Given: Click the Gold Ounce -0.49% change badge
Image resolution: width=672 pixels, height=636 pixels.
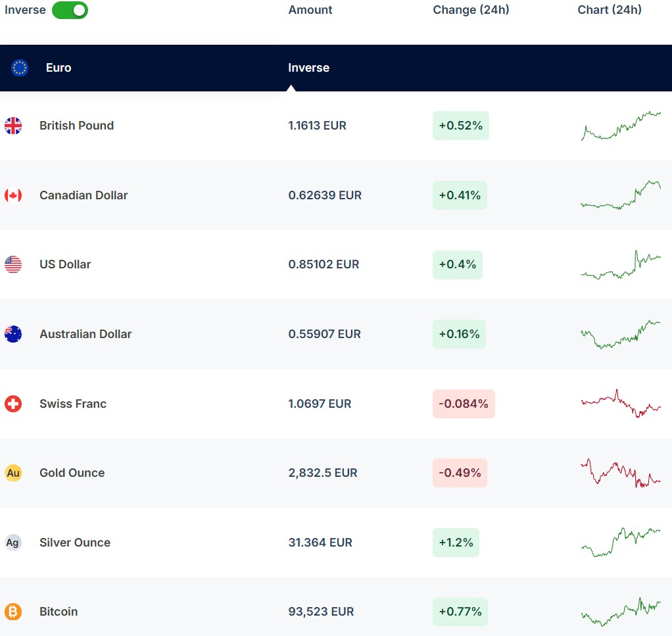Looking at the screenshot, I should (x=460, y=473).
